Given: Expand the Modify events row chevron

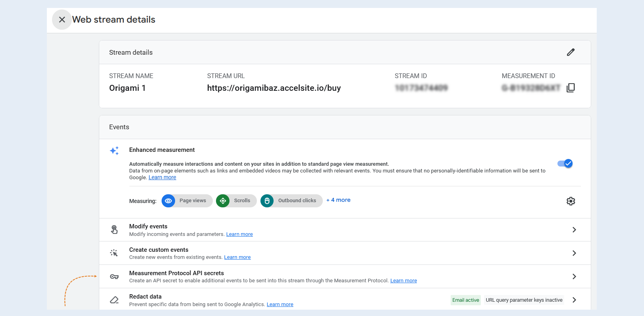Looking at the screenshot, I should pos(574,230).
